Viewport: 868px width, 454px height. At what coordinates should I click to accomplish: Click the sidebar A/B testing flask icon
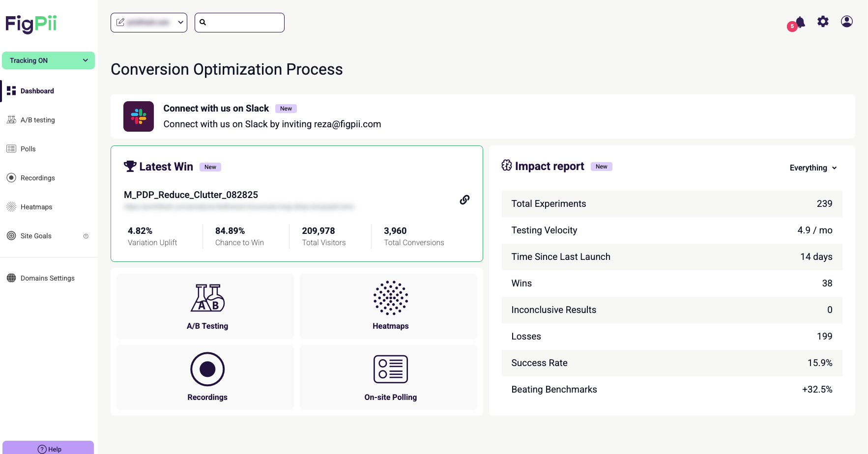[11, 120]
